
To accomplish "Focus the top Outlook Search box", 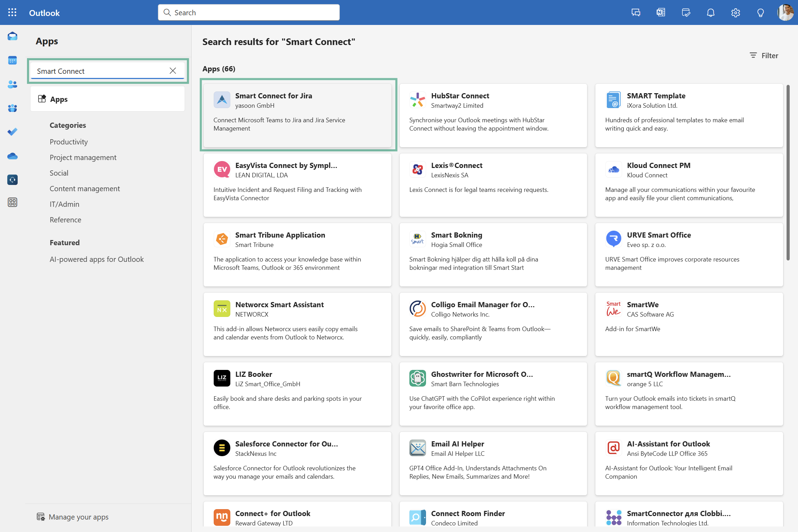I will pos(249,12).
